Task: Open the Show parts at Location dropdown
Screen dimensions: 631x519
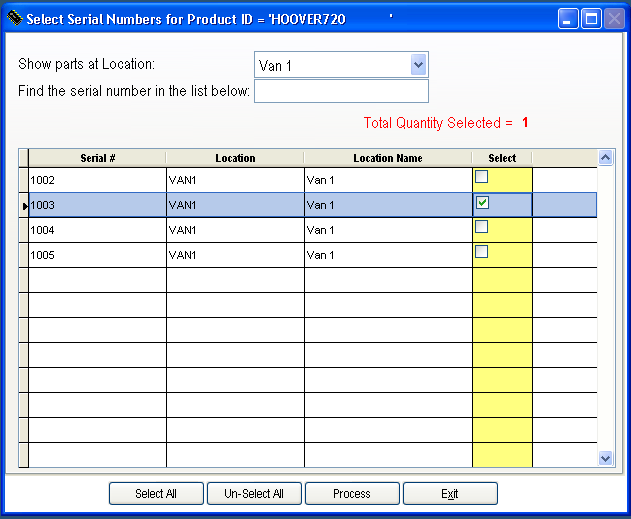Action: (418, 65)
